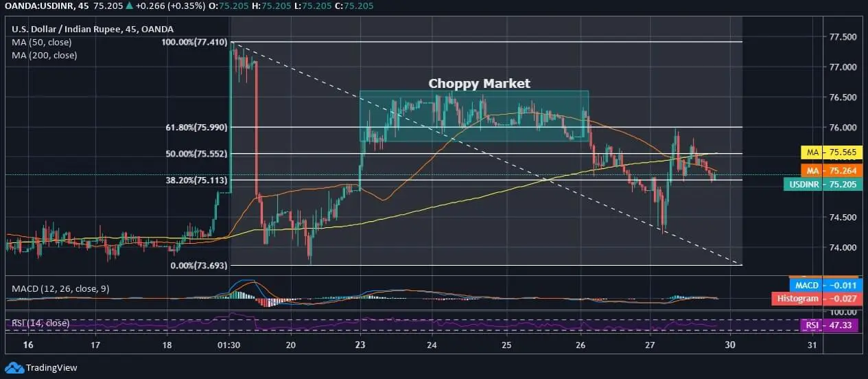868x379 pixels.
Task: Click the 77.000 price axis label
Action: tap(841, 67)
